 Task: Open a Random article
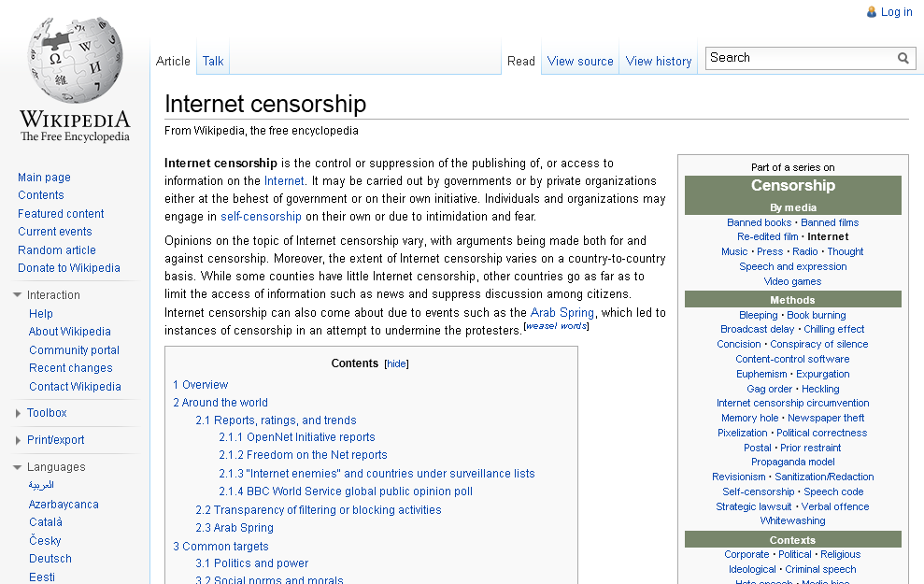coord(57,249)
